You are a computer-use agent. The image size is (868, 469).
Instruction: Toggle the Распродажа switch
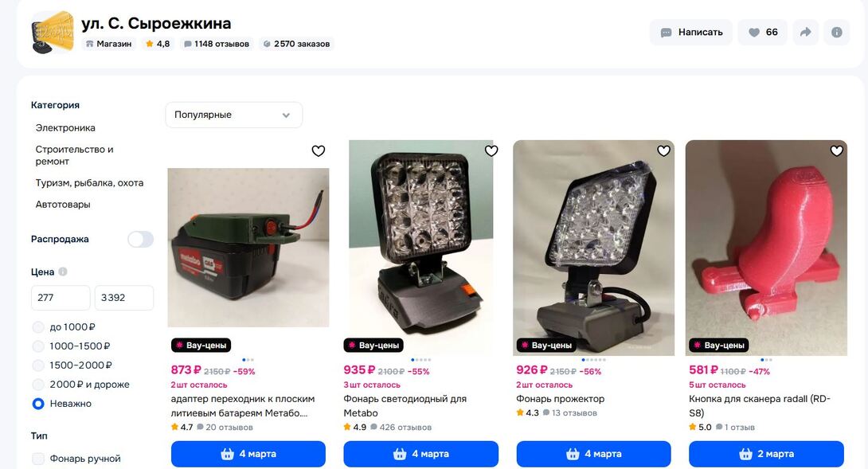coord(140,239)
